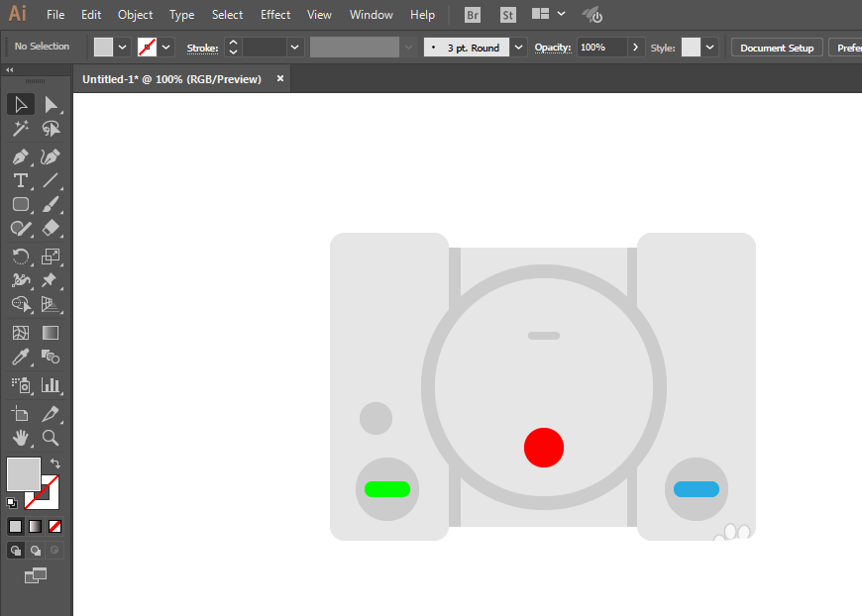Screen dimensions: 862x616
Task: Select the Selection tool arrow
Action: pyautogui.click(x=21, y=104)
